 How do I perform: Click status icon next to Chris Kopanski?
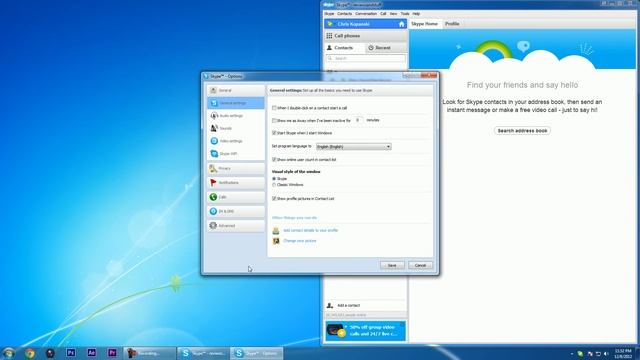click(331, 24)
